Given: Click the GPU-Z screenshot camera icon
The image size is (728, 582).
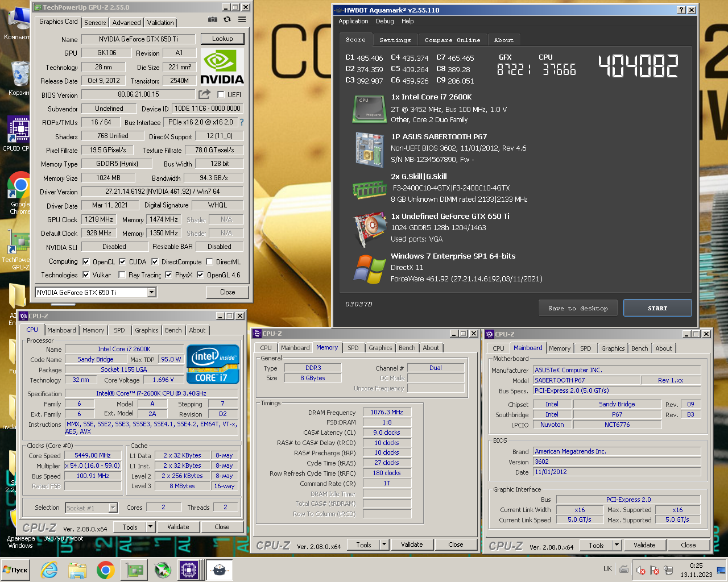Looking at the screenshot, I should pos(212,19).
